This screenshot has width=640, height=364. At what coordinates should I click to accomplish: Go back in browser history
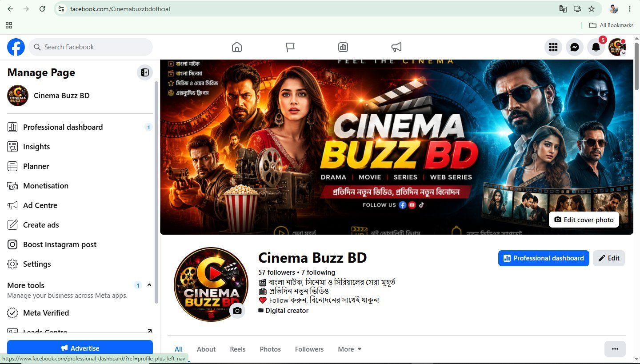10,9
